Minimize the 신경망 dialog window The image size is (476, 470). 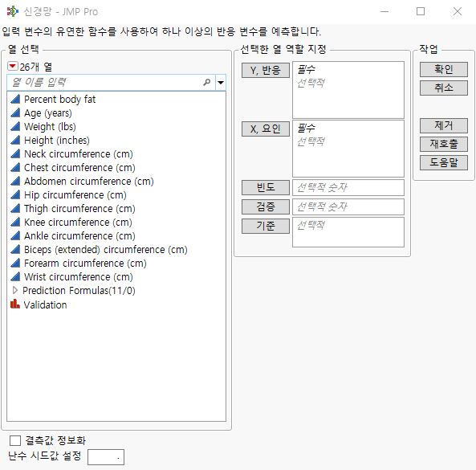(x=384, y=11)
